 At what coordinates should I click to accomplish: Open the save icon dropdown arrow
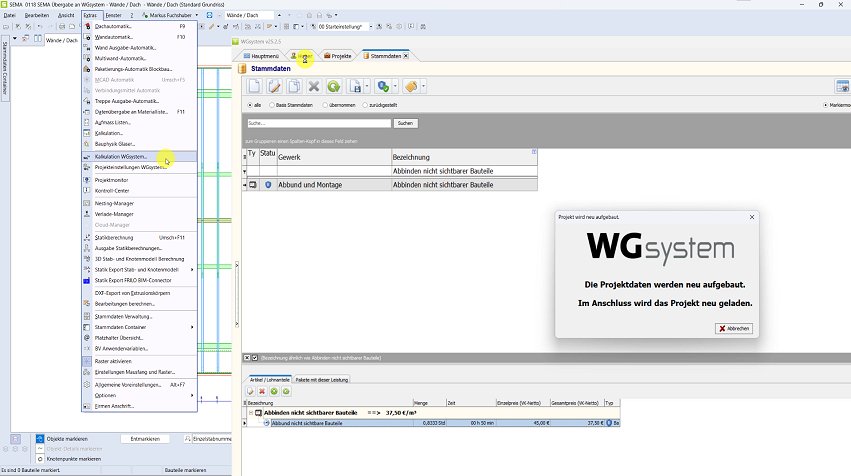click(367, 87)
